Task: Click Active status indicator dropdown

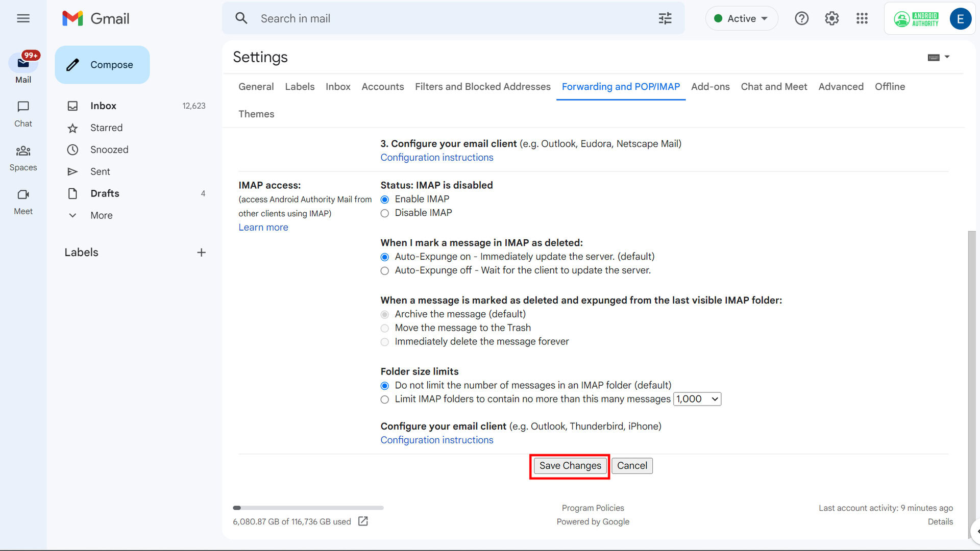Action: 741,18
